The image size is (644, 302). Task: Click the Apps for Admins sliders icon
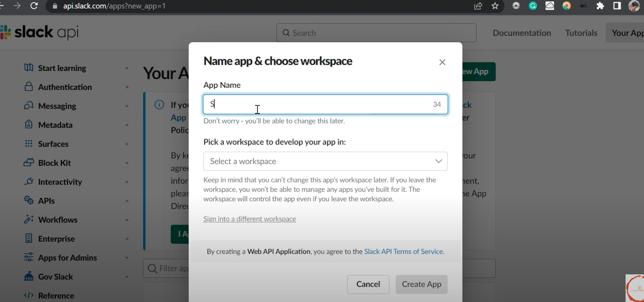29,257
